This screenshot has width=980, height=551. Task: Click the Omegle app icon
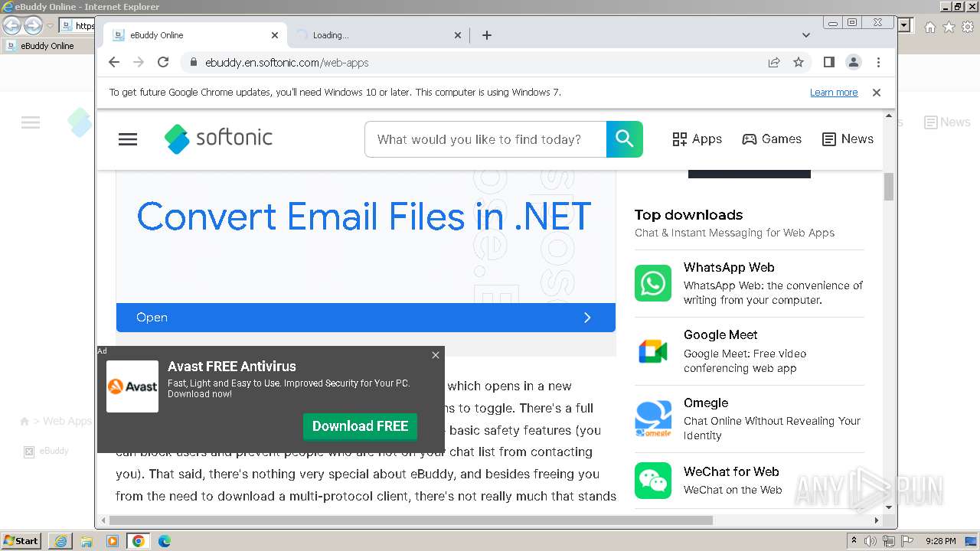(x=653, y=419)
